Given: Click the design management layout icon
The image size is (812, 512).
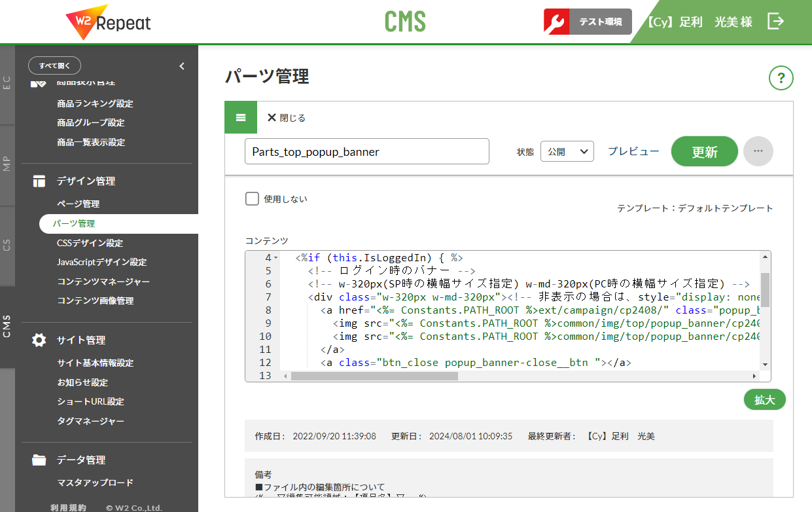Looking at the screenshot, I should (40, 181).
